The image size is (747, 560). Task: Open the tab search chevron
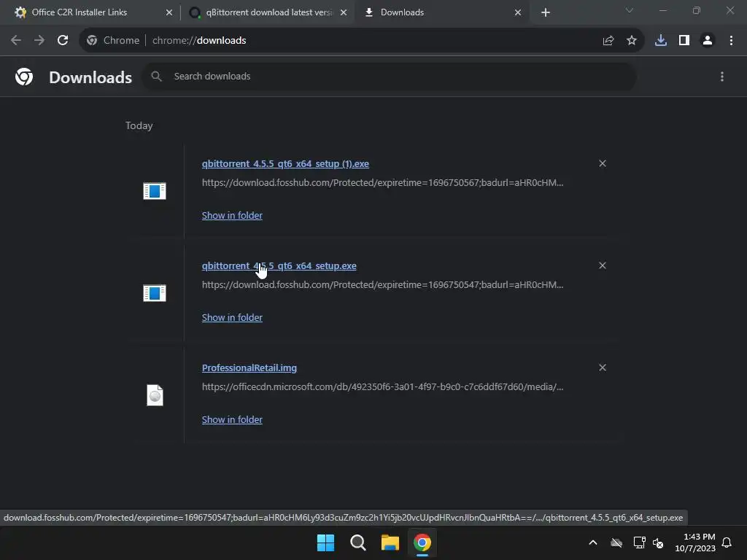pyautogui.click(x=630, y=10)
